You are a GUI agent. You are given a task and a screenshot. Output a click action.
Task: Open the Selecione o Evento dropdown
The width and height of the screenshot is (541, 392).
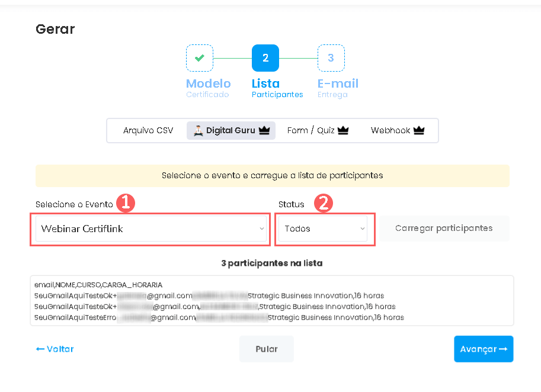coord(151,228)
